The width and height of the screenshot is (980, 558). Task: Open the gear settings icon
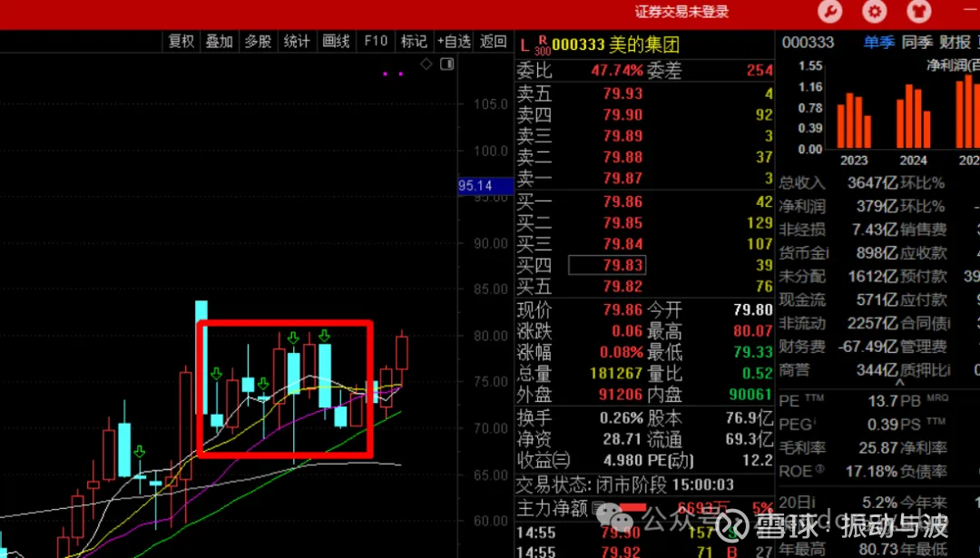point(875,11)
